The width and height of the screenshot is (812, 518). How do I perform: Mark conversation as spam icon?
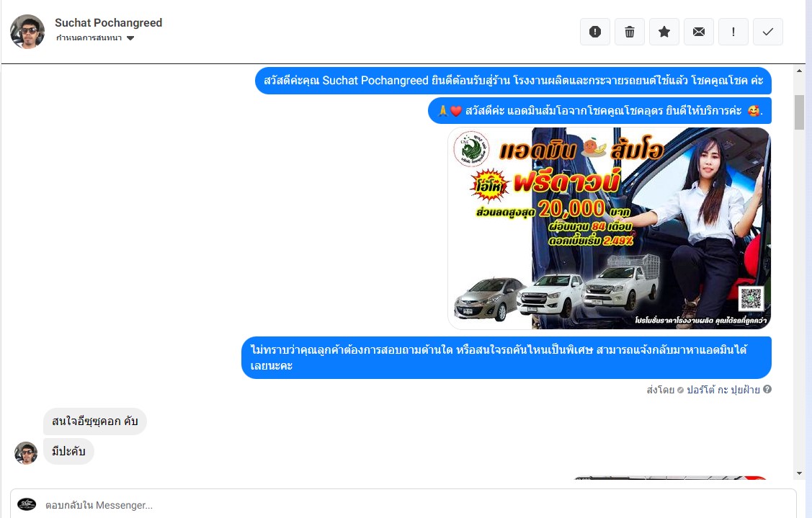(x=595, y=32)
